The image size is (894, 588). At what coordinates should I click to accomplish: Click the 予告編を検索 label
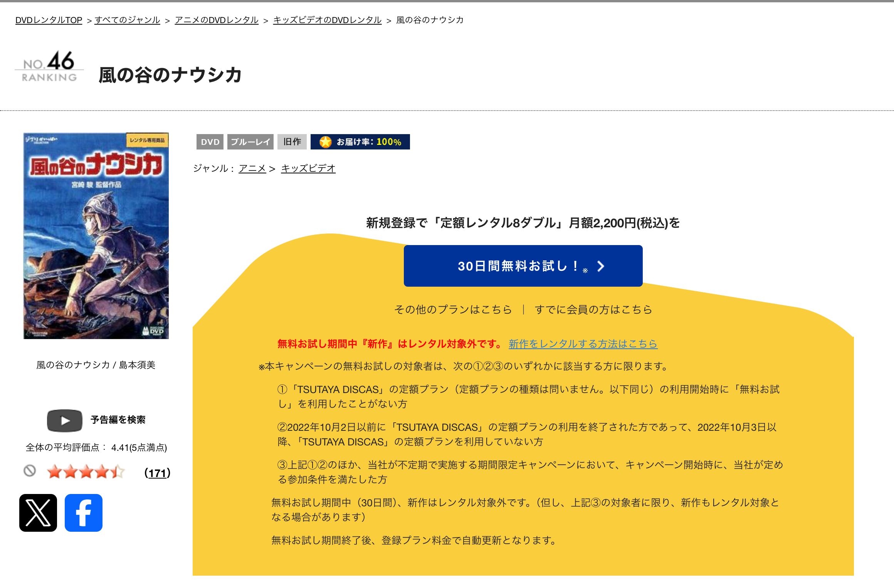118,420
